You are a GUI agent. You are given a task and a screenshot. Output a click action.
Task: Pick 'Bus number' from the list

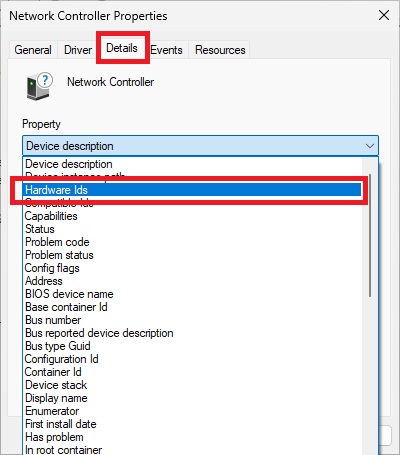[x=193, y=320]
